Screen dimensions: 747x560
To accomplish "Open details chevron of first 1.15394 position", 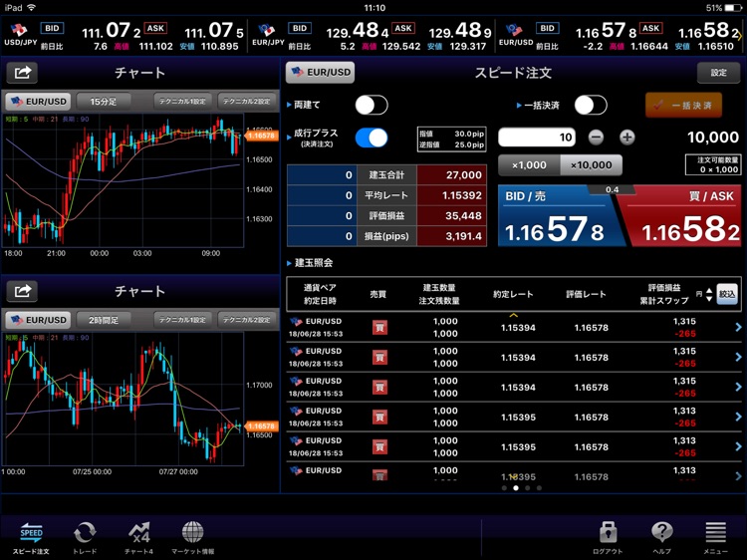I will (738, 327).
